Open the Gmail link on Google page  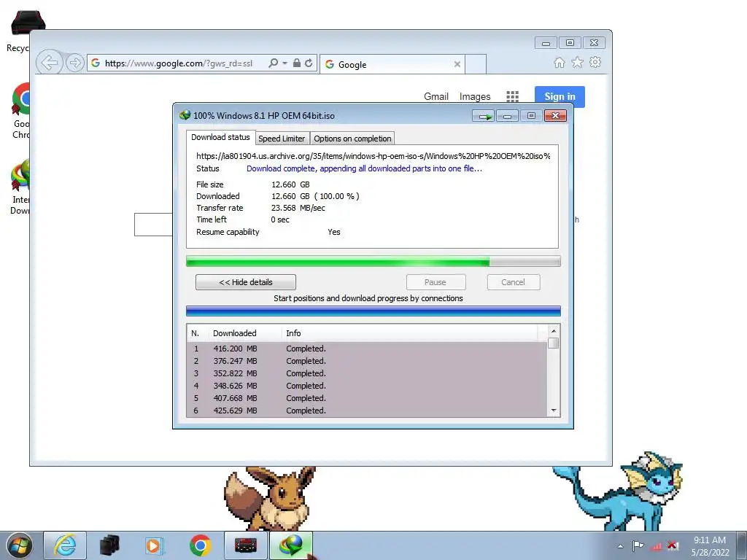pyautogui.click(x=436, y=97)
